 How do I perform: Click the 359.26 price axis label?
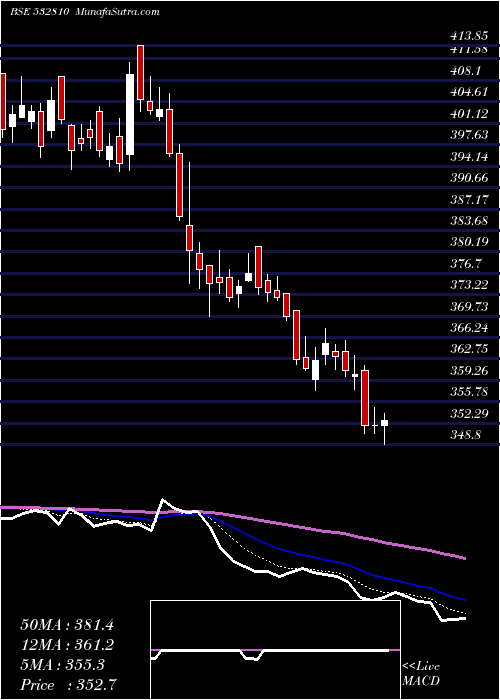(x=469, y=371)
